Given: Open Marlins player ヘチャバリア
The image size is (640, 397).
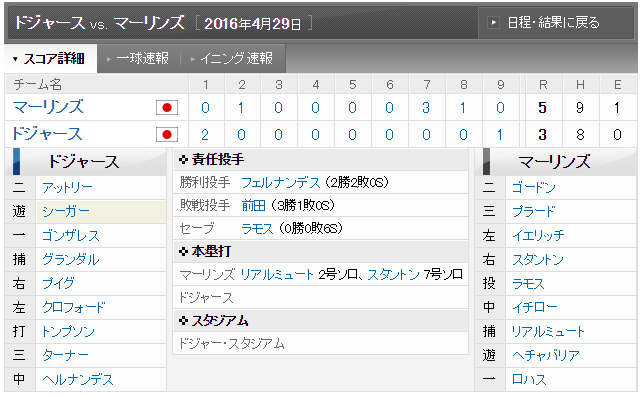Looking at the screenshot, I should pos(546,355).
